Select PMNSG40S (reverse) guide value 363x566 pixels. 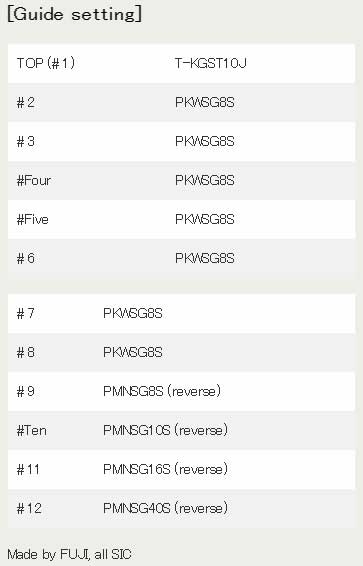pos(166,508)
